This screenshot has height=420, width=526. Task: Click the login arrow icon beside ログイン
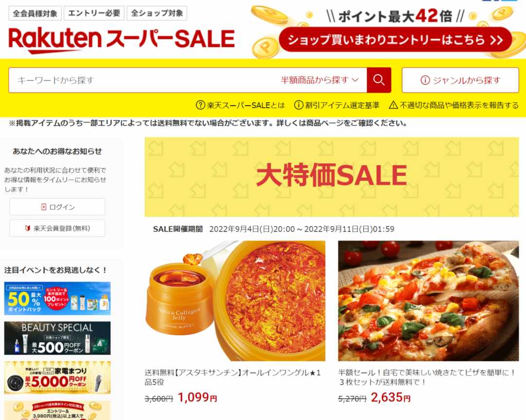pos(43,207)
